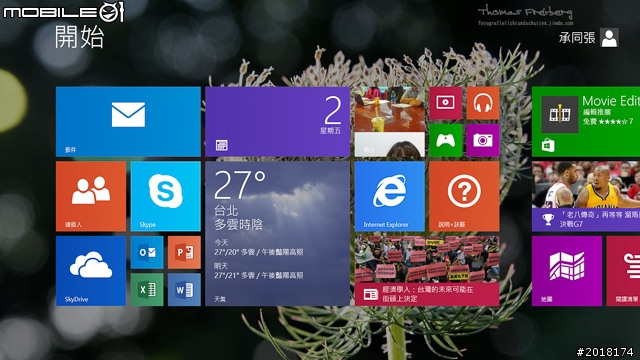The height and width of the screenshot is (360, 640).
Task: Open the Camera tile
Action: point(483,140)
